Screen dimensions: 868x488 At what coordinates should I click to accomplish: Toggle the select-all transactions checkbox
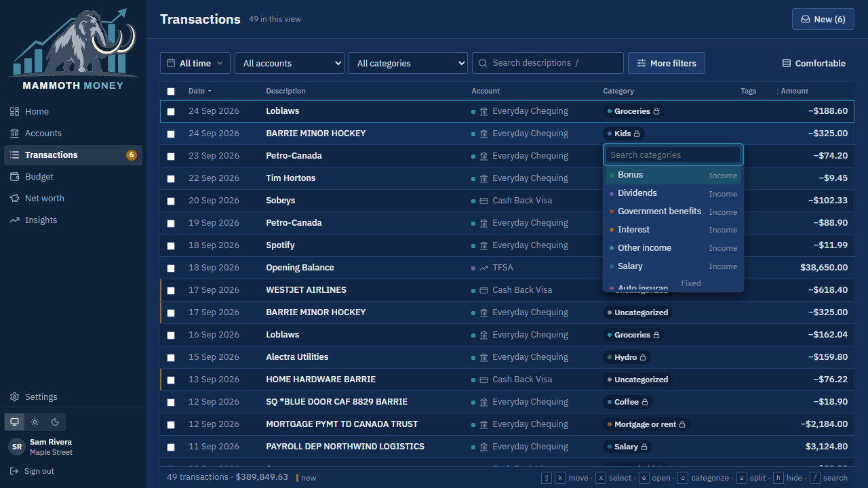coord(171,91)
